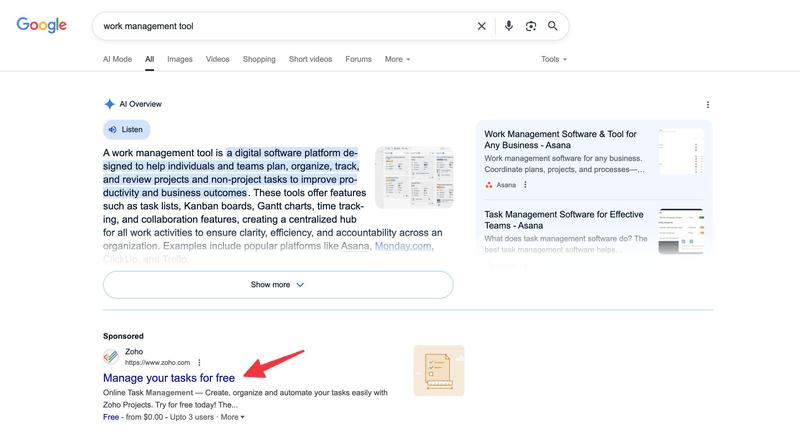
Task: Open the AI Overview three-dot options menu
Action: pyautogui.click(x=708, y=105)
